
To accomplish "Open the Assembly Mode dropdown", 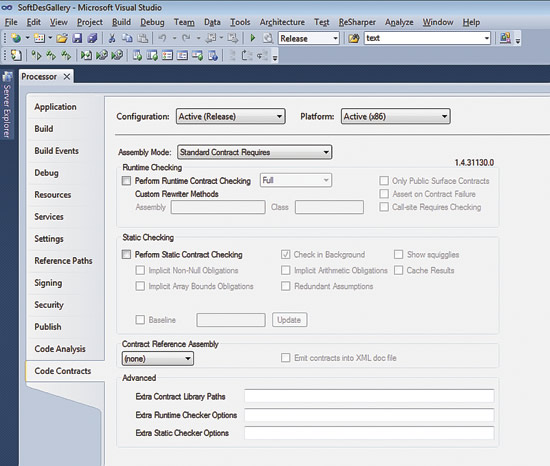I will 255,152.
